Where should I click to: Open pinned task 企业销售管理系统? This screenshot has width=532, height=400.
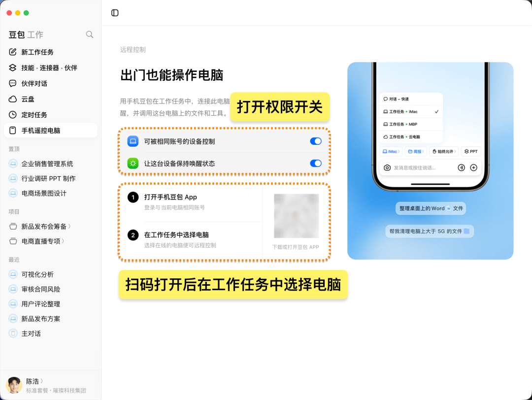pyautogui.click(x=51, y=164)
